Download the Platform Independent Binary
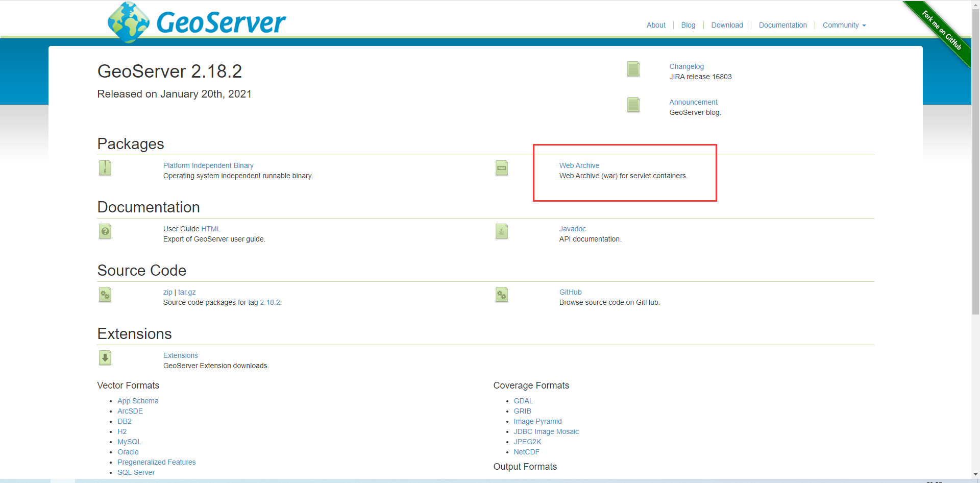The height and width of the screenshot is (483, 980). (208, 165)
